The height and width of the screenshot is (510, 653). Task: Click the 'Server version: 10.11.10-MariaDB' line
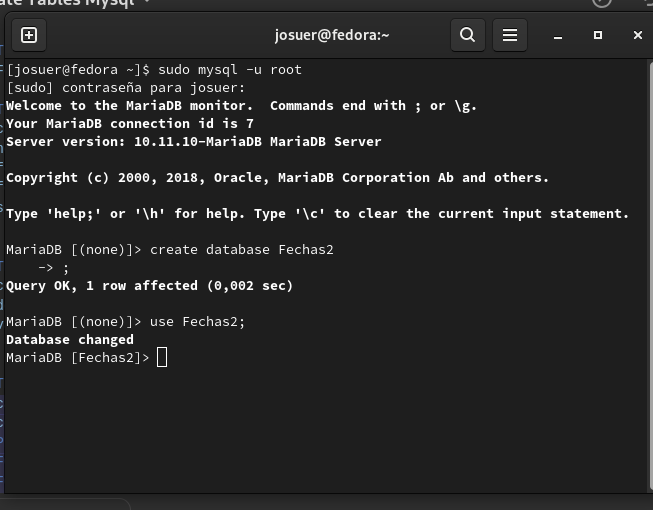pyautogui.click(x=194, y=142)
